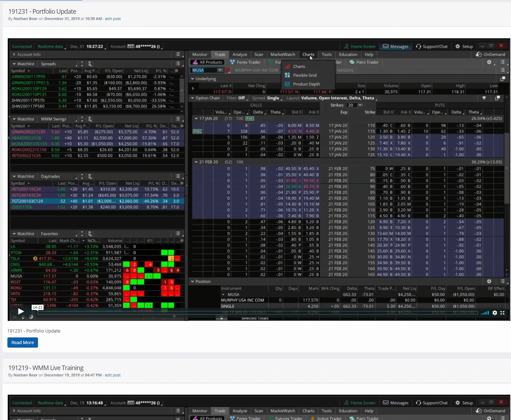The width and height of the screenshot is (511, 420).
Task: Select the Trade tab
Action: tap(220, 54)
